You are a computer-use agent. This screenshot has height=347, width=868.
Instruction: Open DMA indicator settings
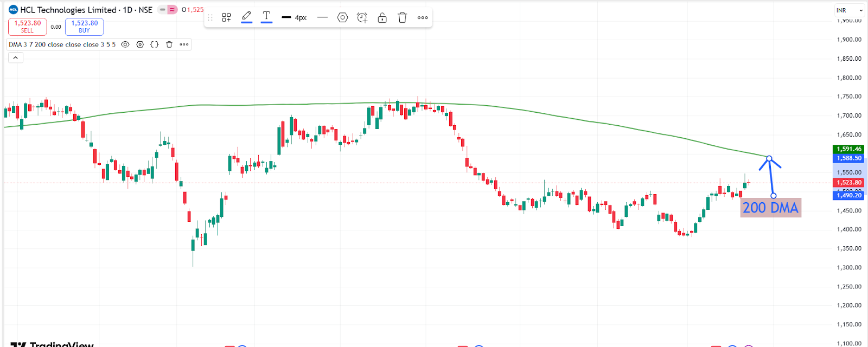pos(140,44)
